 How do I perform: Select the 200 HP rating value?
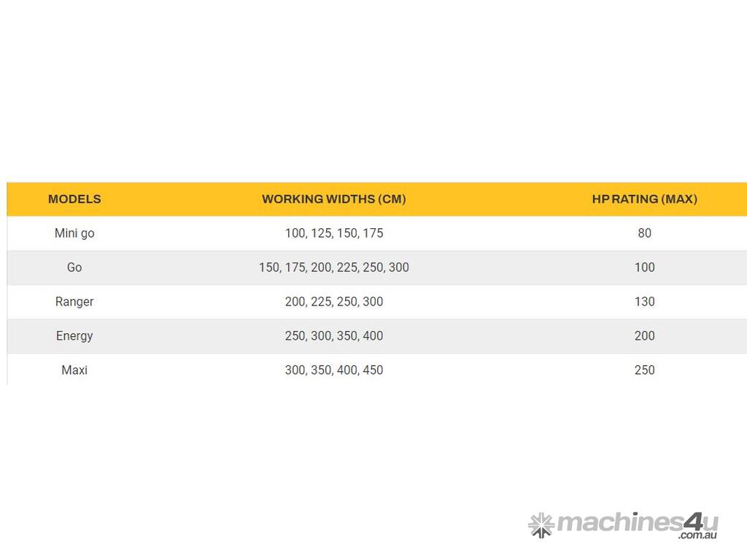pos(644,336)
